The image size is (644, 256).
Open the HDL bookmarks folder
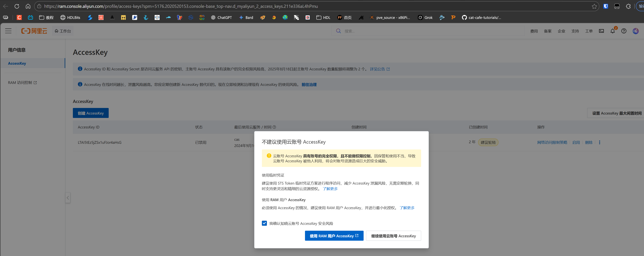[x=323, y=17]
